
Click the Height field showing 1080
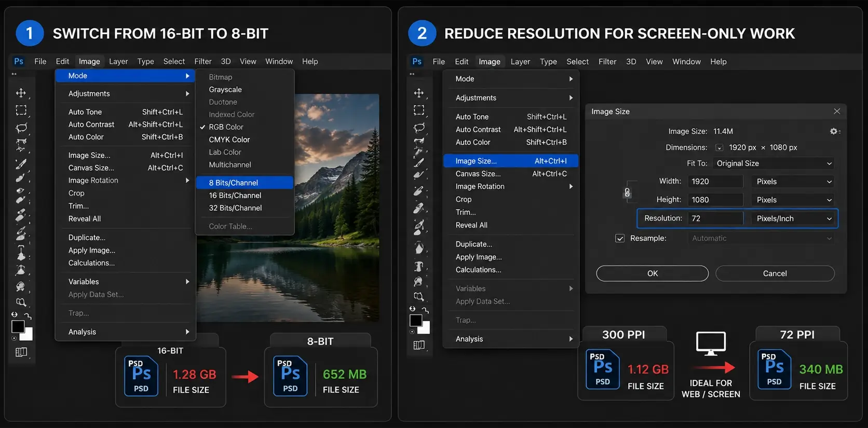pyautogui.click(x=715, y=200)
